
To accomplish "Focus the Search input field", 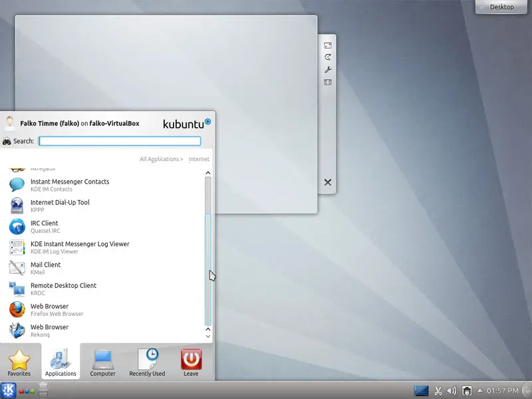I will [x=120, y=141].
